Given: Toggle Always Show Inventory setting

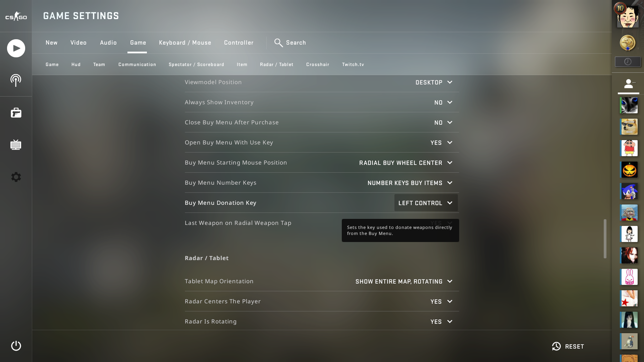Looking at the screenshot, I should (x=443, y=102).
